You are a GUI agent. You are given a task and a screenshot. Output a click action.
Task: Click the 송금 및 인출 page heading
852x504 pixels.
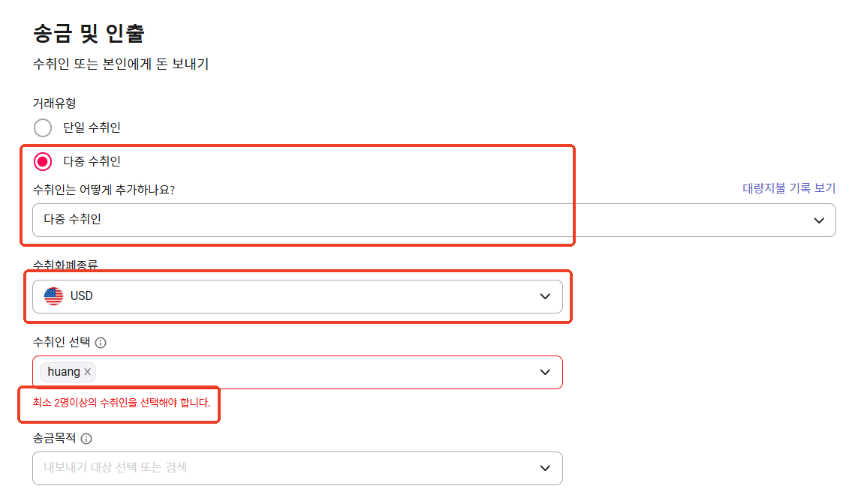tap(89, 33)
